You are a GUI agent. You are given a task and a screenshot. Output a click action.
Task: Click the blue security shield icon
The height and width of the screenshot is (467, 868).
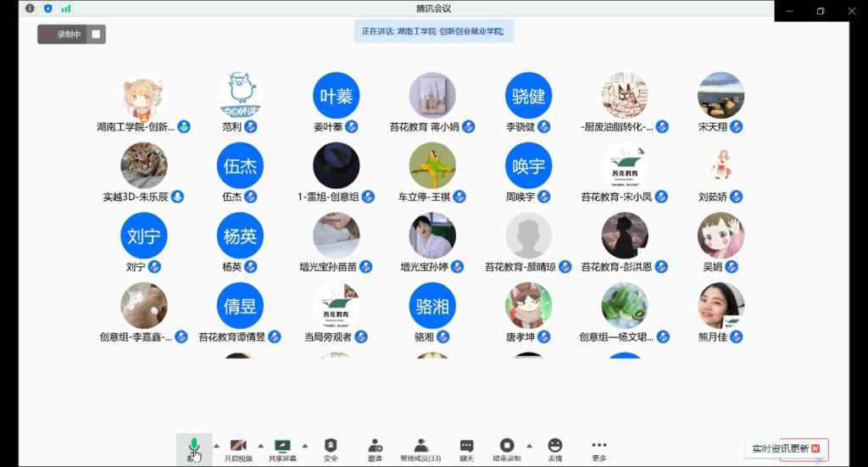tap(47, 8)
